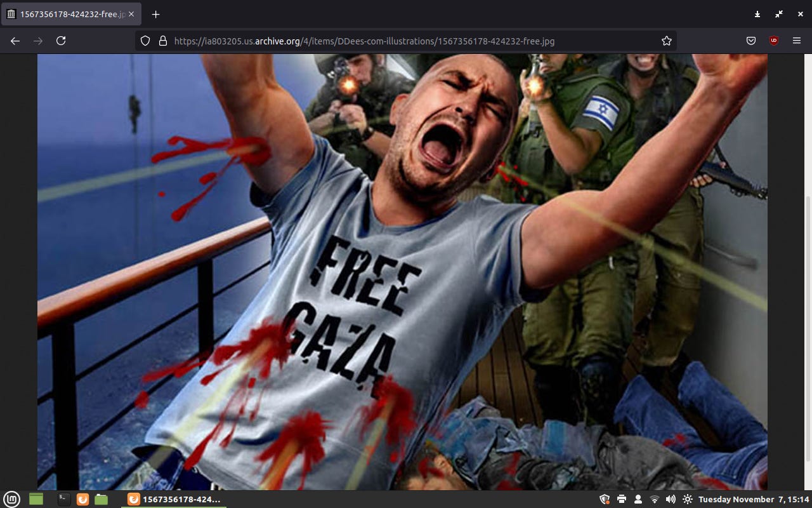Open the printer tray icon
The height and width of the screenshot is (508, 812).
tap(622, 499)
